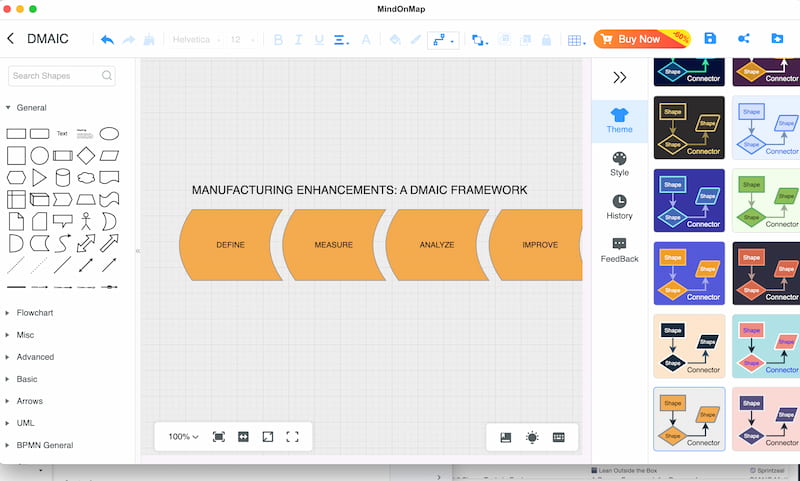Switch to the Theme tab
This screenshot has height=481, width=800.
(619, 121)
